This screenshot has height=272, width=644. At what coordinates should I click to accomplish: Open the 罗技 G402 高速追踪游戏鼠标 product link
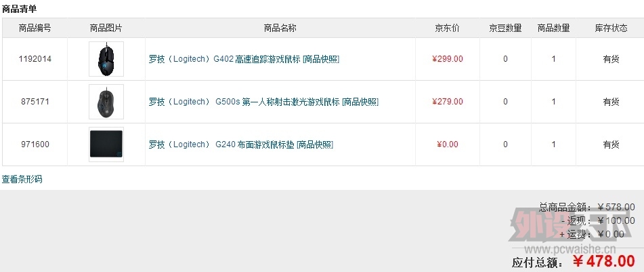225,59
